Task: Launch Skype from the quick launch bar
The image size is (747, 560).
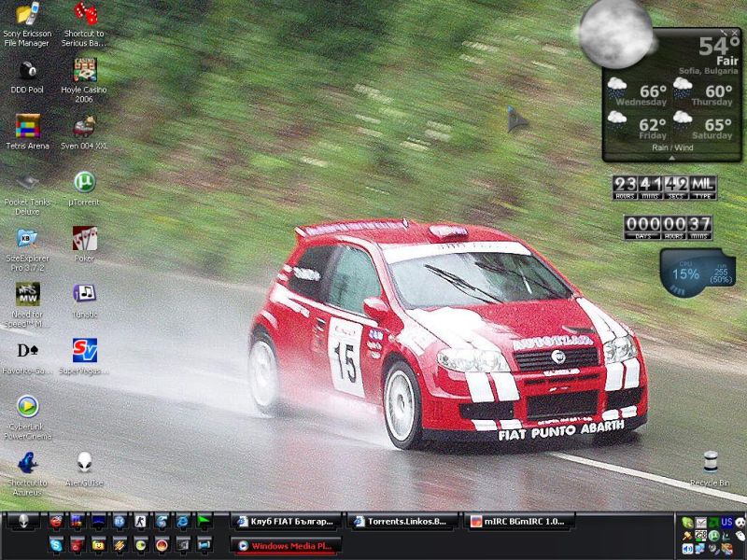Action: [x=56, y=546]
